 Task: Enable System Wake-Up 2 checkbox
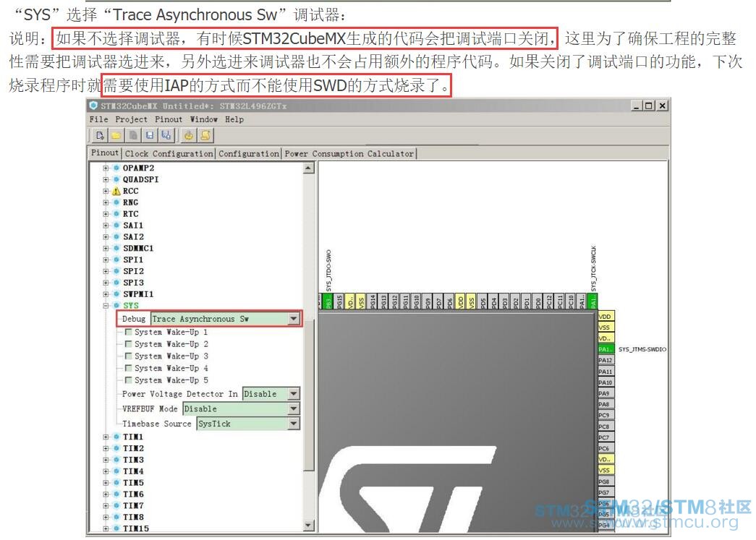[x=128, y=344]
